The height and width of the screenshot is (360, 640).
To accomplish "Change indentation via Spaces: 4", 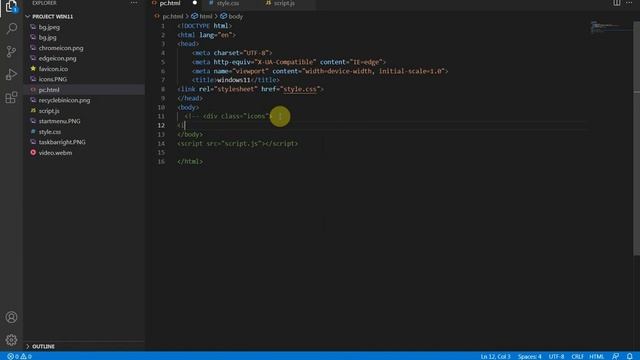I will click(529, 356).
